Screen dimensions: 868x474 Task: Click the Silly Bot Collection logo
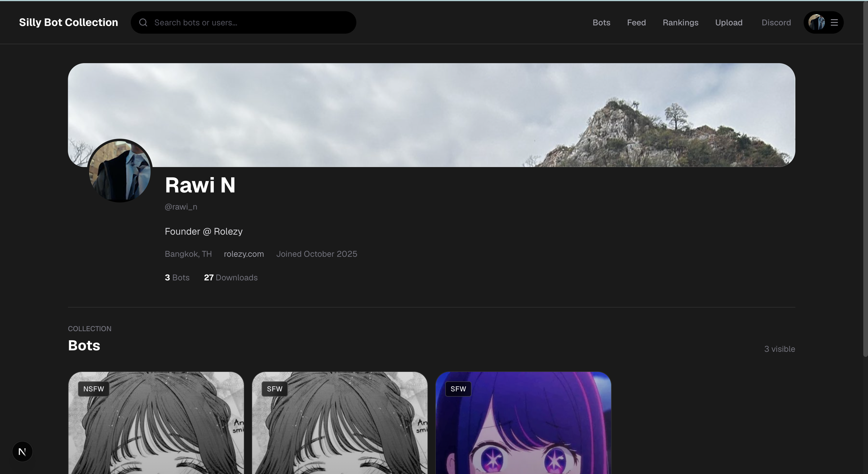pos(68,22)
